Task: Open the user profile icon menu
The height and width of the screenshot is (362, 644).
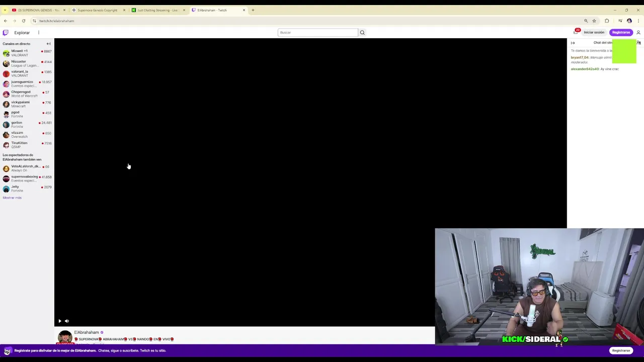Action: pos(638,32)
